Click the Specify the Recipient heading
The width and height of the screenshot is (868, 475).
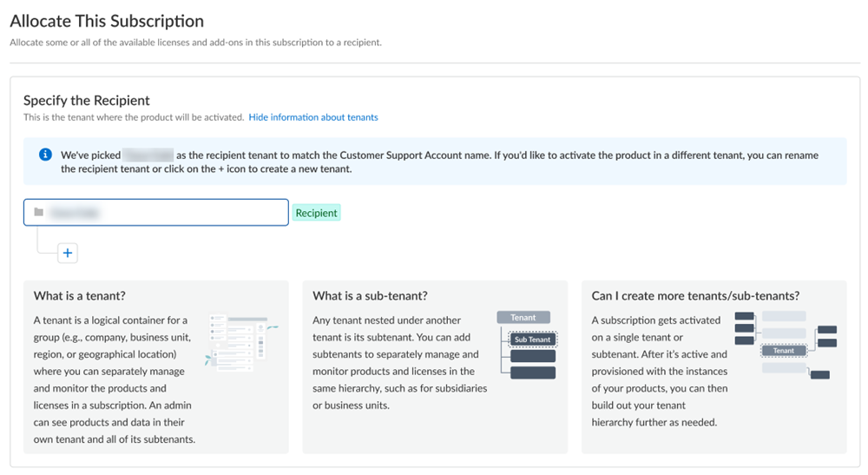tap(87, 101)
